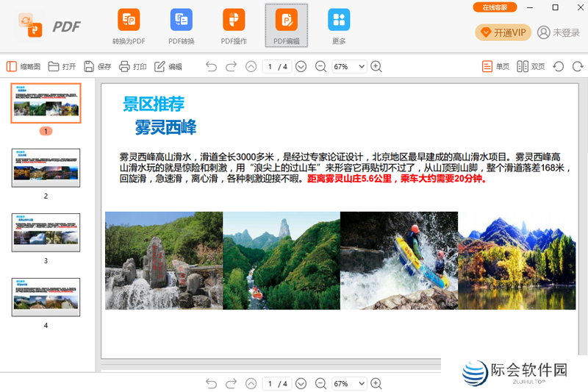
Task: Click undo arrow in top toolbar
Action: click(x=211, y=67)
